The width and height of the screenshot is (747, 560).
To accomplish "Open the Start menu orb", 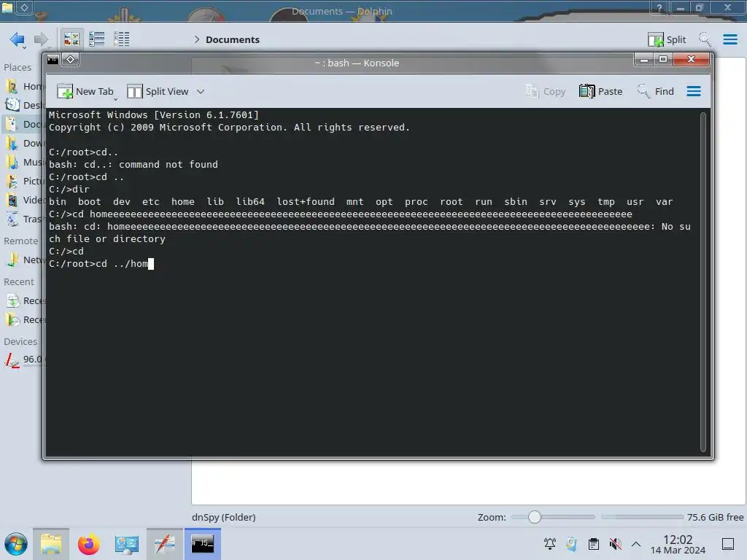I will 16,544.
